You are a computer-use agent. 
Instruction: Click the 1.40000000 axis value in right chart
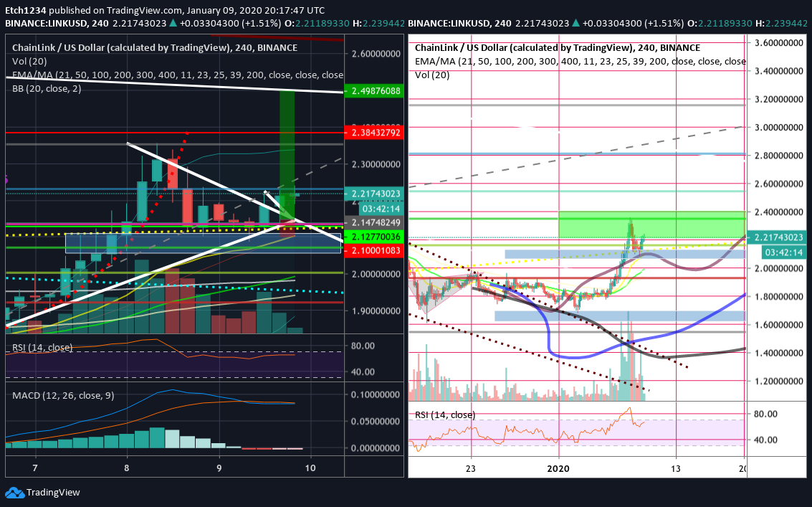(779, 353)
